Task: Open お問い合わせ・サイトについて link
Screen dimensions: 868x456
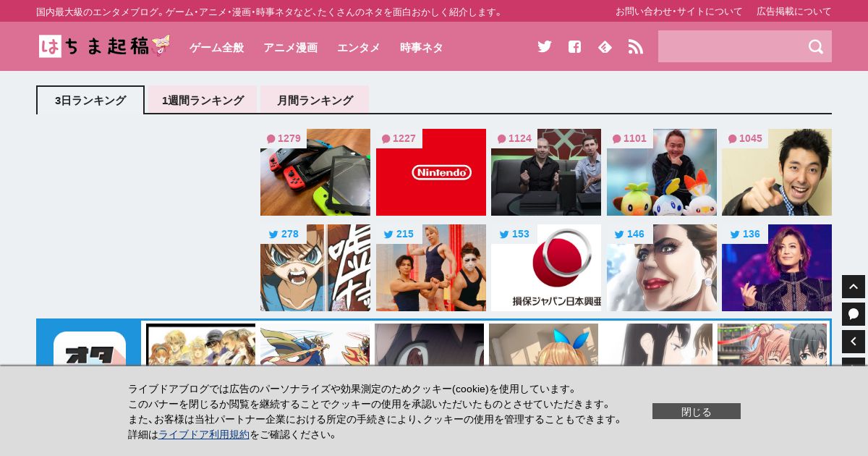Action: tap(678, 11)
